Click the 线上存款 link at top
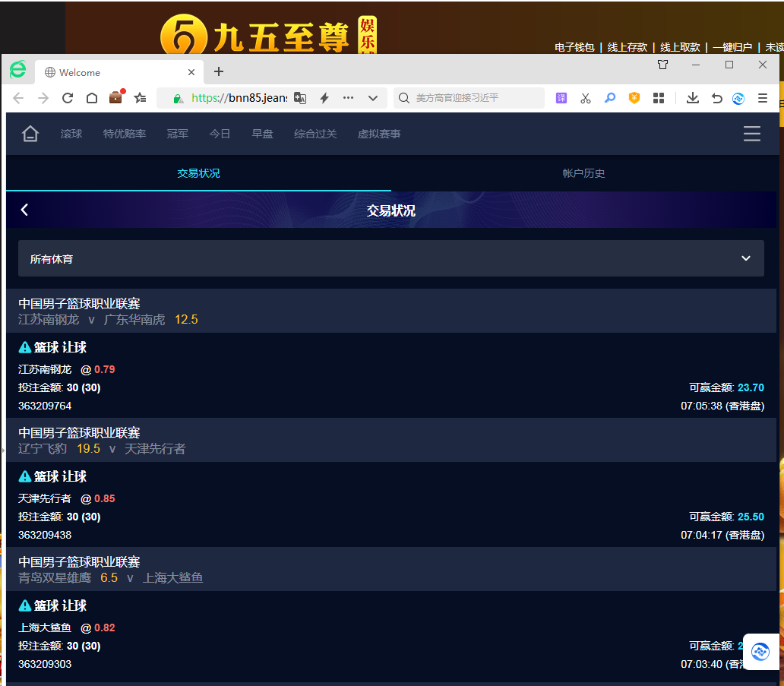 (x=627, y=47)
